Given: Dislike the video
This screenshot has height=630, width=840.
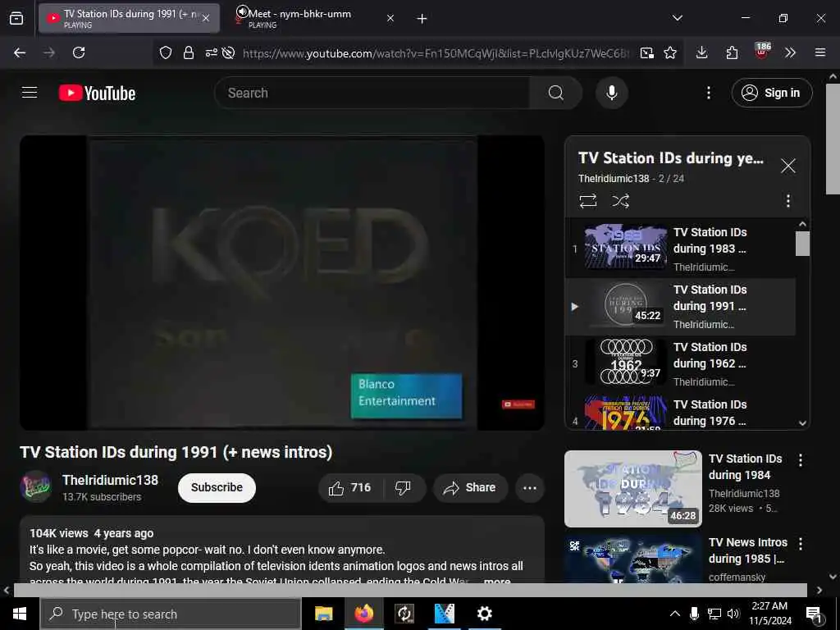Looking at the screenshot, I should pyautogui.click(x=404, y=487).
